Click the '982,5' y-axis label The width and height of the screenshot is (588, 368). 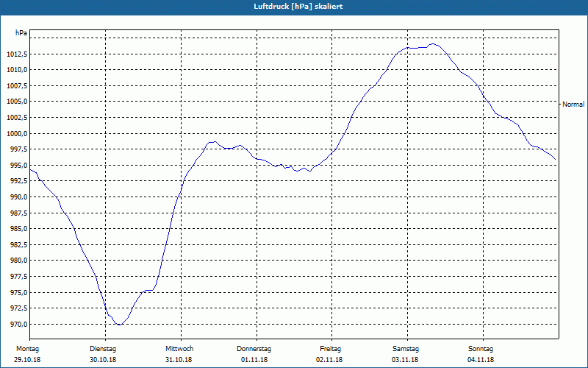click(18, 245)
